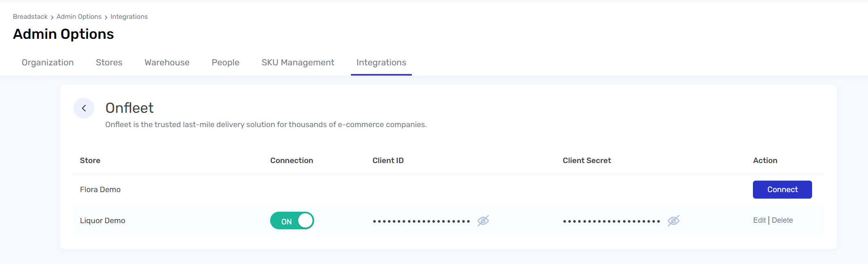Viewport: 868px width, 264px height.
Task: Select the Integrations tab
Action: [381, 63]
